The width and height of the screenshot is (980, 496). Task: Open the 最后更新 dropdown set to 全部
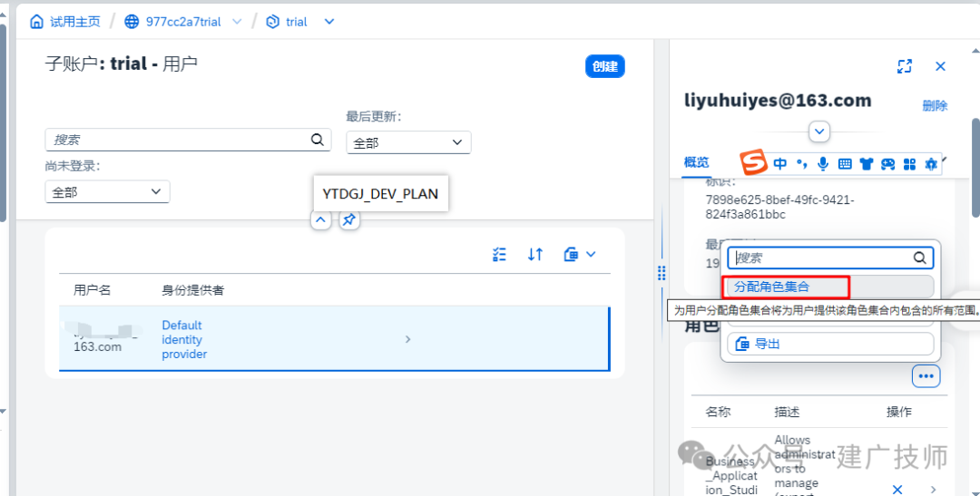tap(408, 142)
